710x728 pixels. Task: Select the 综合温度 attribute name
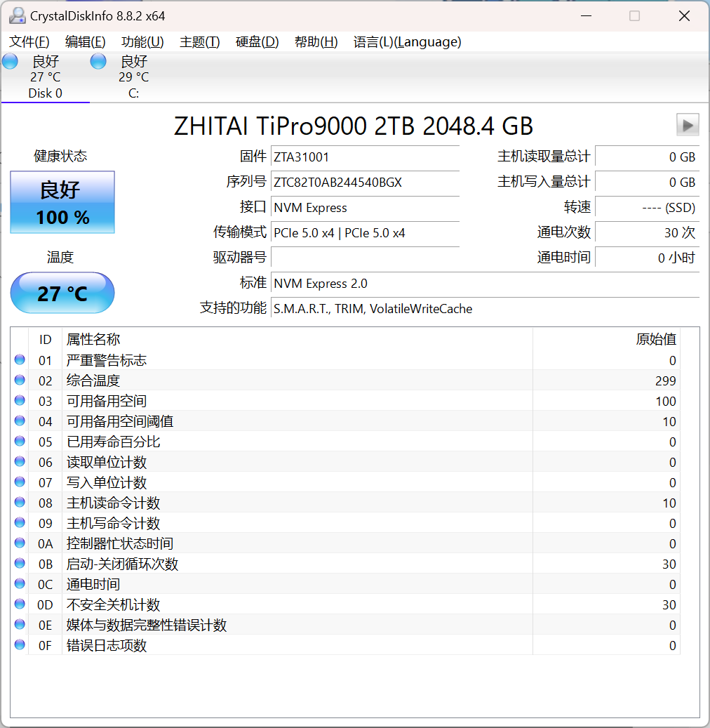[93, 380]
